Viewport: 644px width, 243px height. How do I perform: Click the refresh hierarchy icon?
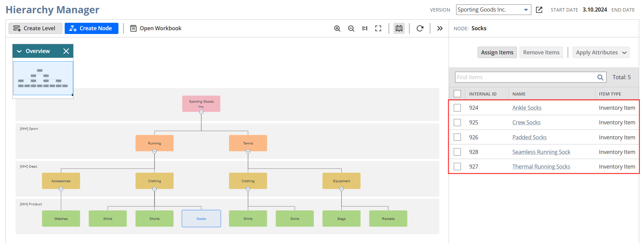pos(420,29)
